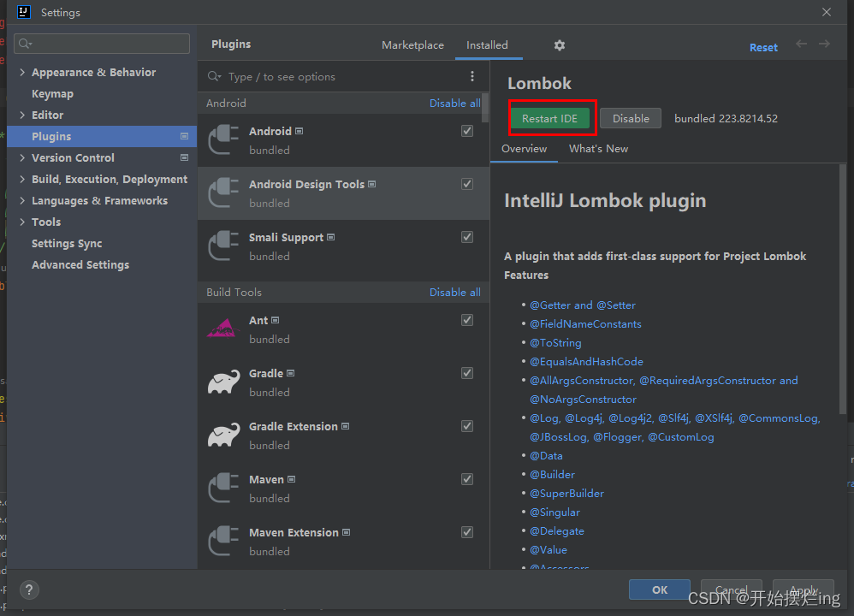Click the Gradle elephant icon
The height and width of the screenshot is (616, 854).
point(222,382)
